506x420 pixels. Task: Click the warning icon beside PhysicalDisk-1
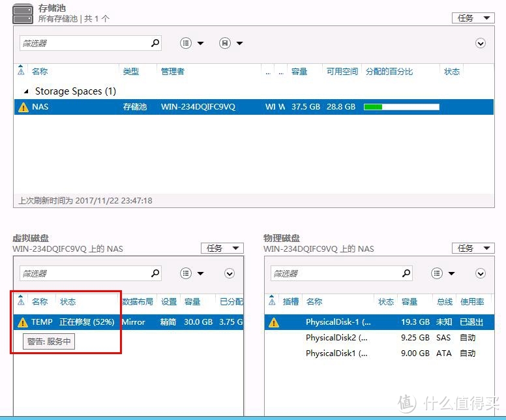point(274,322)
